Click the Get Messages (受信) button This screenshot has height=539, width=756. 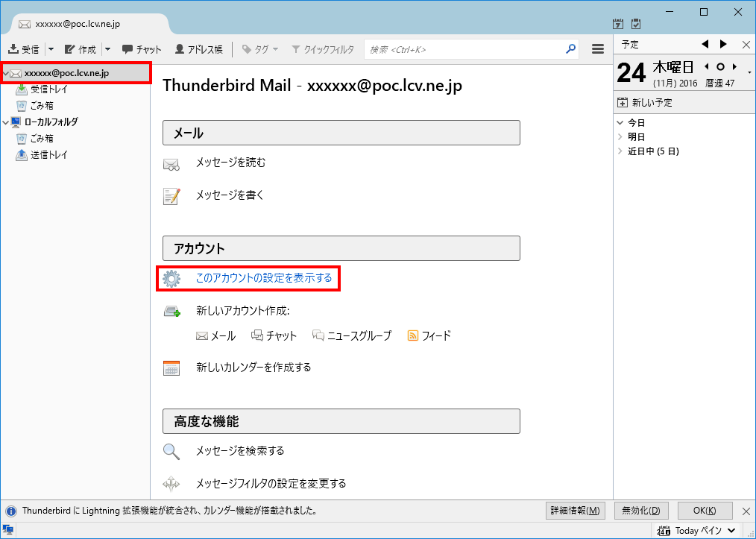tap(24, 49)
